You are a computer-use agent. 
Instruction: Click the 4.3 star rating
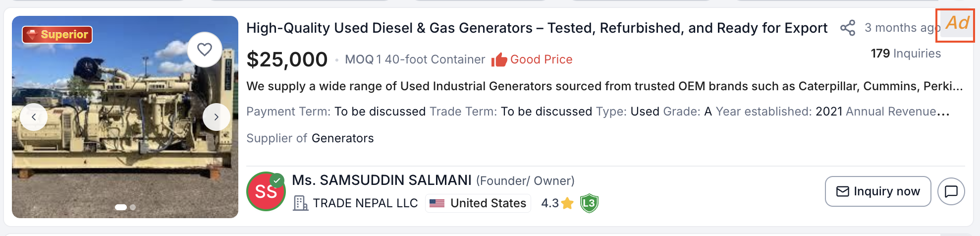pos(557,203)
